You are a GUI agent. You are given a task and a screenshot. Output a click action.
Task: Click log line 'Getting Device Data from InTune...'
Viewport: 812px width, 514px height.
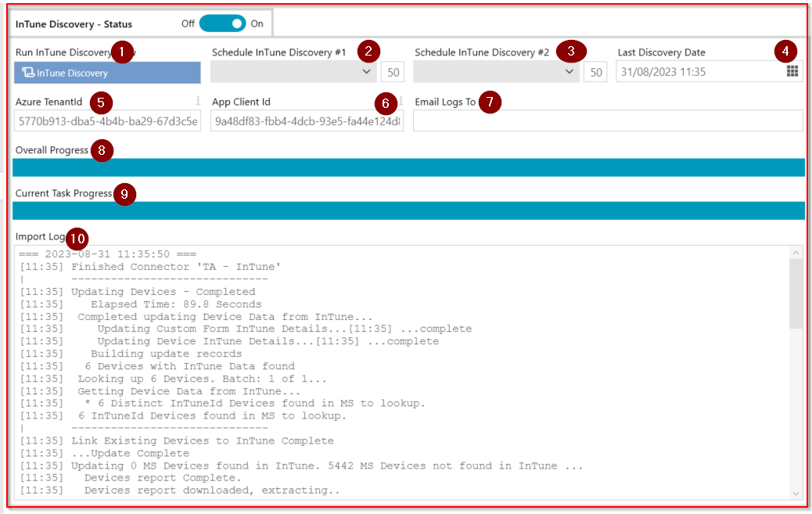(x=189, y=391)
